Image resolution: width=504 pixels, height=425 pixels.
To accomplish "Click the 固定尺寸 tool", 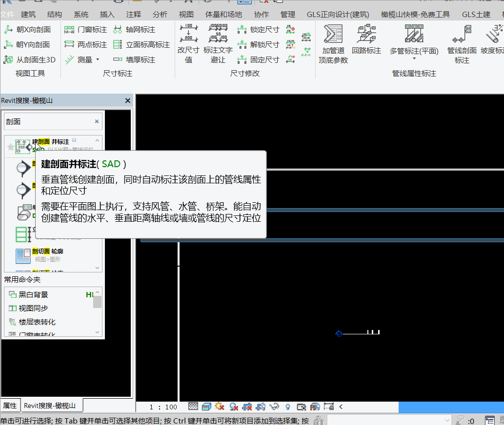I will coord(259,59).
